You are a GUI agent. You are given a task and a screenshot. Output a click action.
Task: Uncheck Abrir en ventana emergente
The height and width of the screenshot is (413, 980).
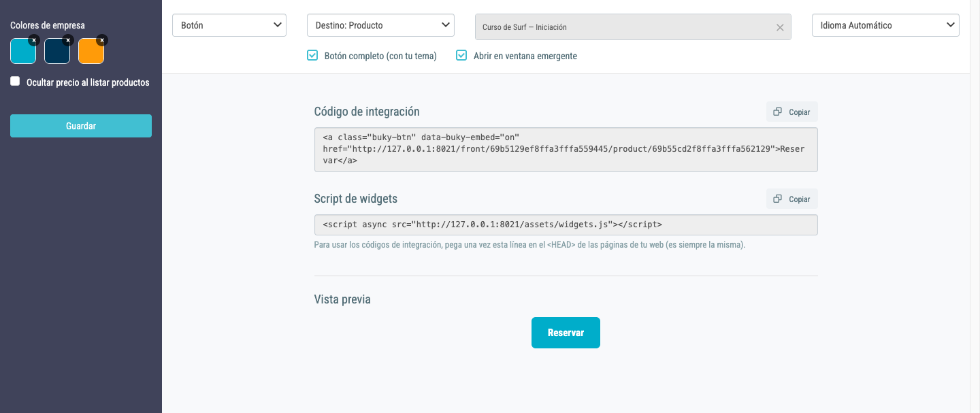pyautogui.click(x=461, y=55)
